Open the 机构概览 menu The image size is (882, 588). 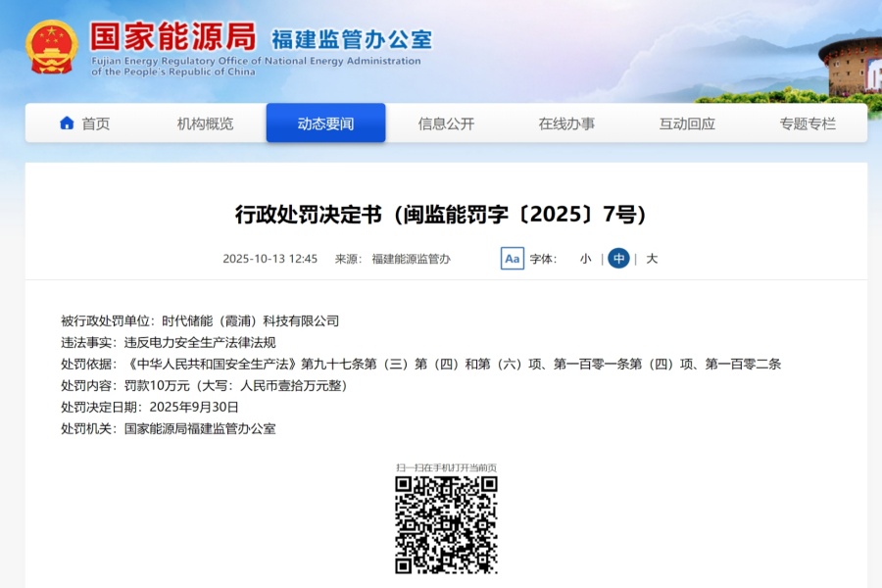[205, 123]
